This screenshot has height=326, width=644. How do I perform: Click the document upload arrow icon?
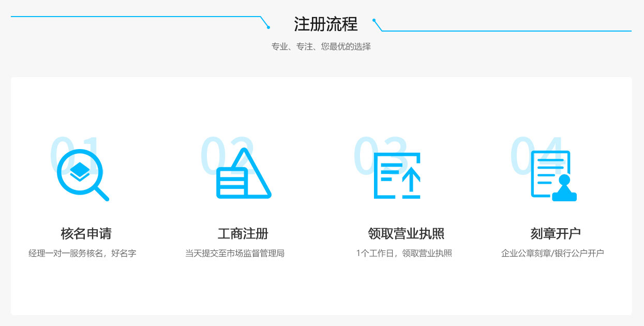pos(397,176)
